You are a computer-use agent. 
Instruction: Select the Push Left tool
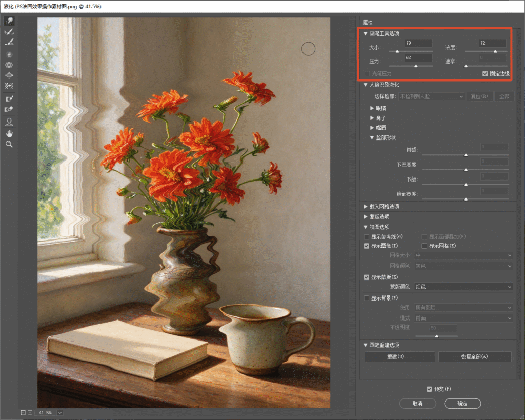tap(9, 86)
